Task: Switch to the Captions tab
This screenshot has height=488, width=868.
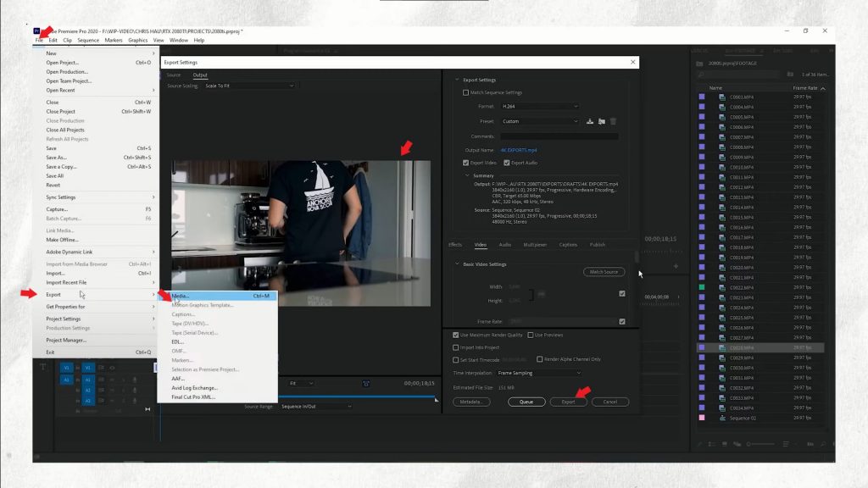Action: [x=568, y=245]
